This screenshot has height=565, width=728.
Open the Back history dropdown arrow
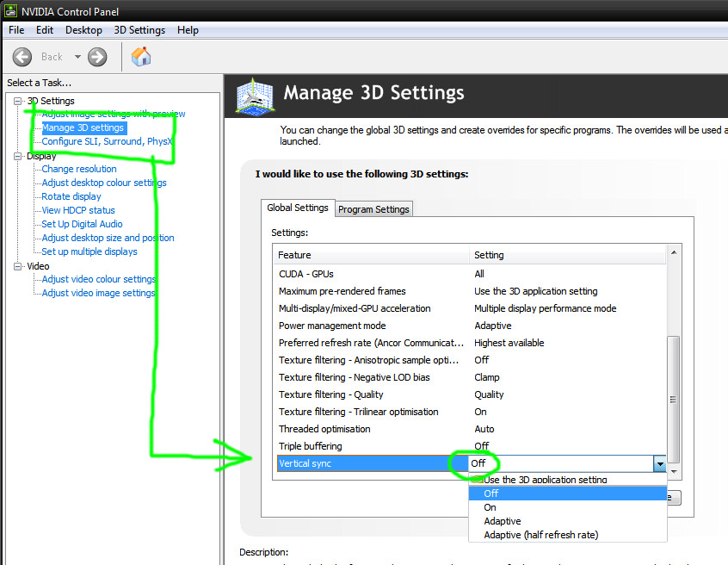point(77,57)
